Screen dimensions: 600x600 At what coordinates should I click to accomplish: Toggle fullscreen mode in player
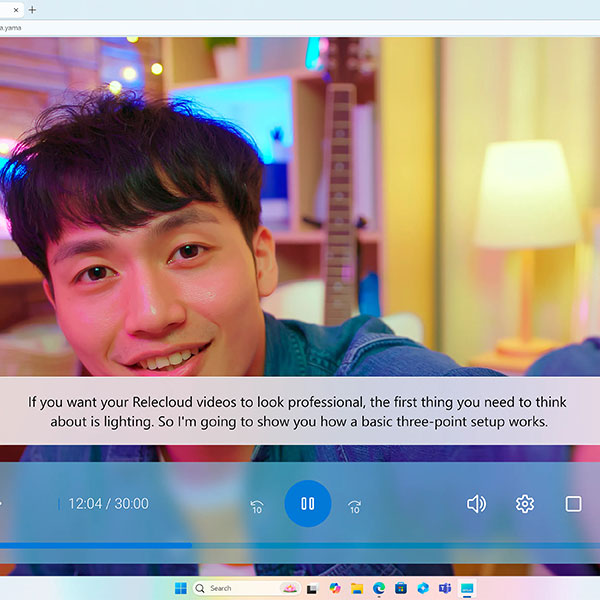tap(573, 504)
